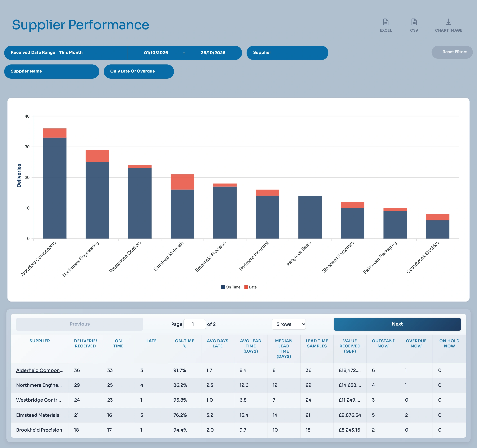Set the end date 26/10/2026 field
Image resolution: width=477 pixels, height=448 pixels.
213,53
